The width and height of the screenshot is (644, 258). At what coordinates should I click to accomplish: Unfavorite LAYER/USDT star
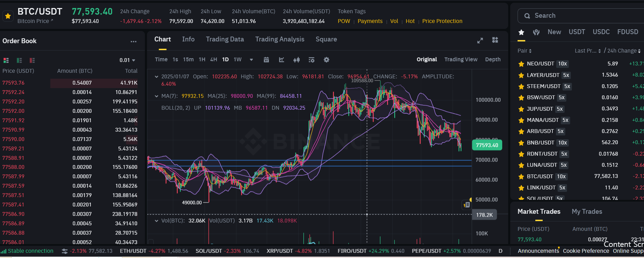(521, 75)
